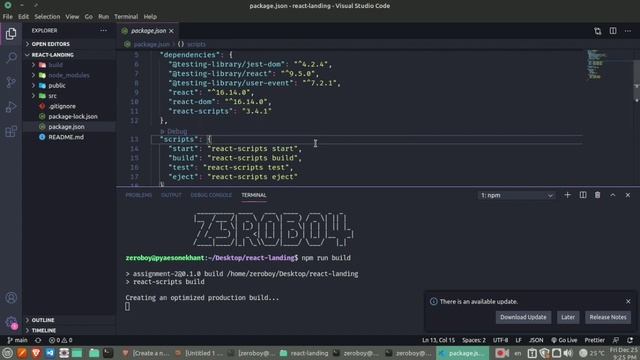Expand the Outline section
Viewport: 640px width, 360px height.
tap(69, 320)
